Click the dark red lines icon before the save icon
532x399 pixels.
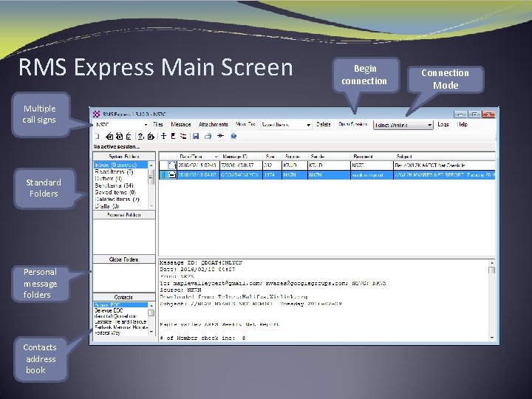183,137
